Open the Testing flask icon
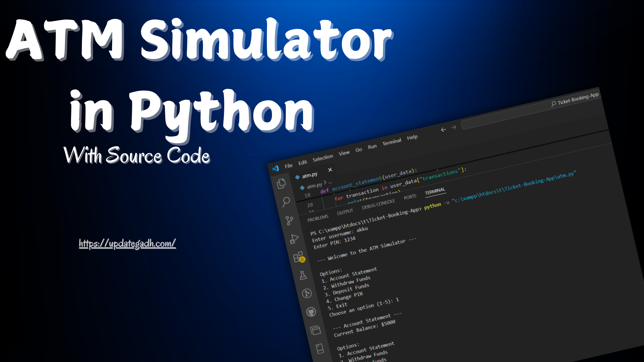The width and height of the screenshot is (644, 362). pyautogui.click(x=303, y=275)
